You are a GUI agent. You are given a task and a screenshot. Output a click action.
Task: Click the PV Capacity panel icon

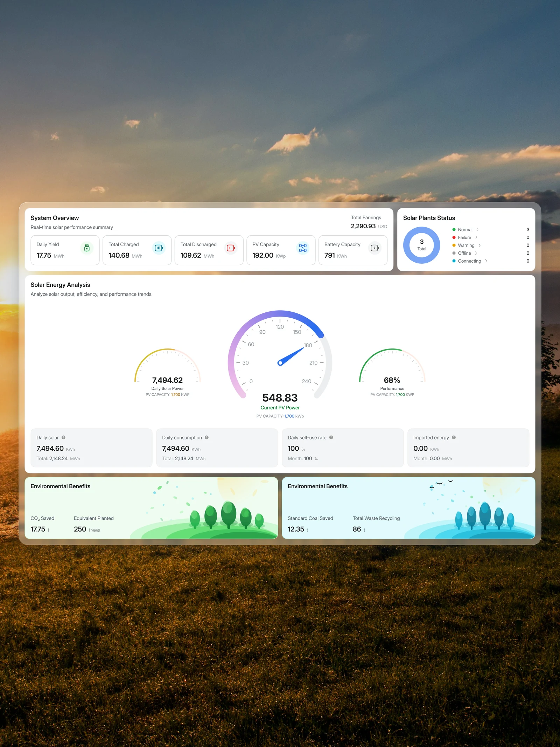point(303,248)
